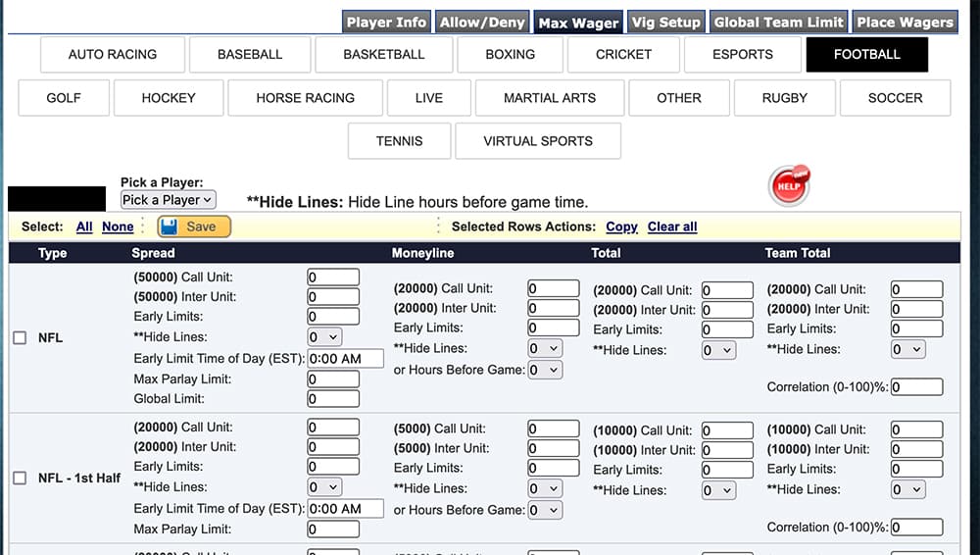Focus NFL Moneyline (20000) Call Unit field
Image resolution: width=980 pixels, height=555 pixels.
pos(554,288)
